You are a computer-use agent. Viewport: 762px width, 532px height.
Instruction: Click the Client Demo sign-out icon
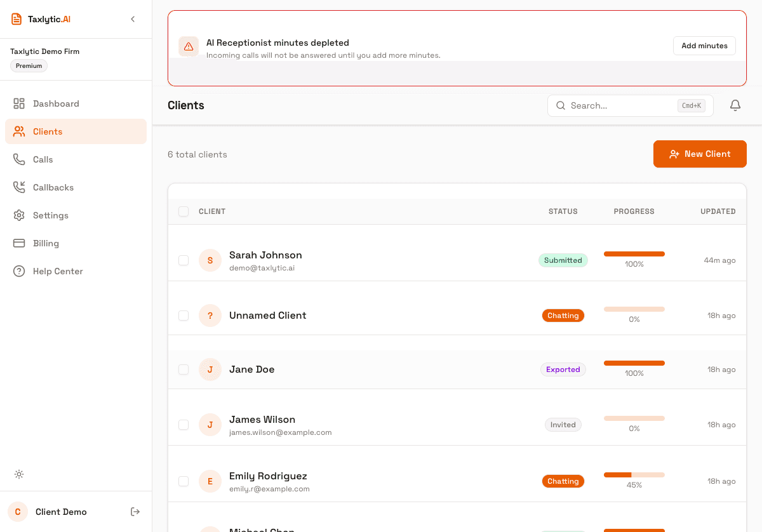pyautogui.click(x=135, y=512)
